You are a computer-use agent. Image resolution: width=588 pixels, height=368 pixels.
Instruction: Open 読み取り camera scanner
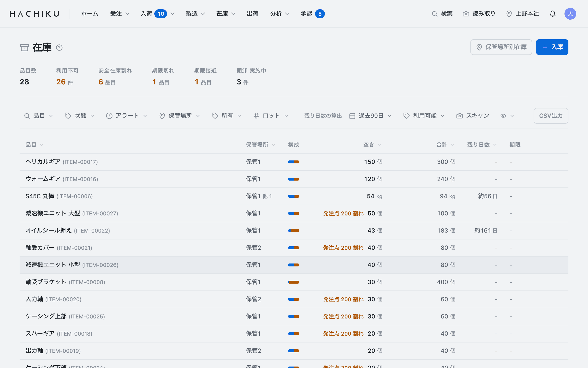[x=479, y=14]
